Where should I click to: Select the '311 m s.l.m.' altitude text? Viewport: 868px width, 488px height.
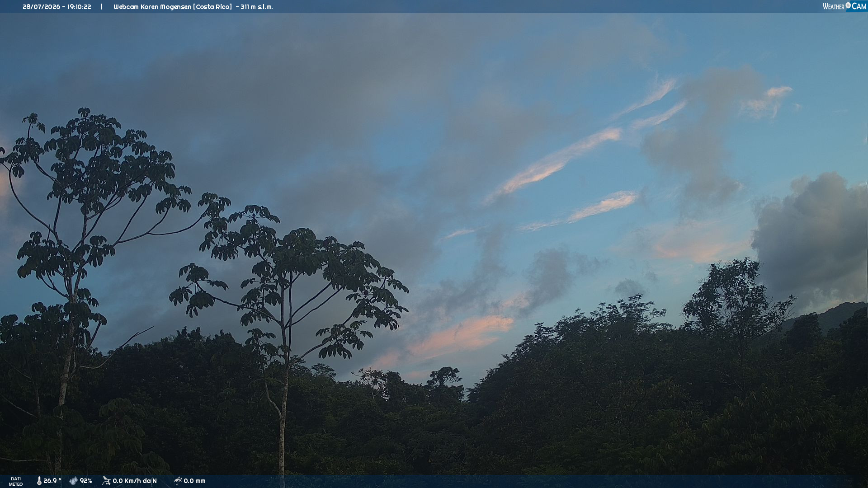(x=257, y=7)
